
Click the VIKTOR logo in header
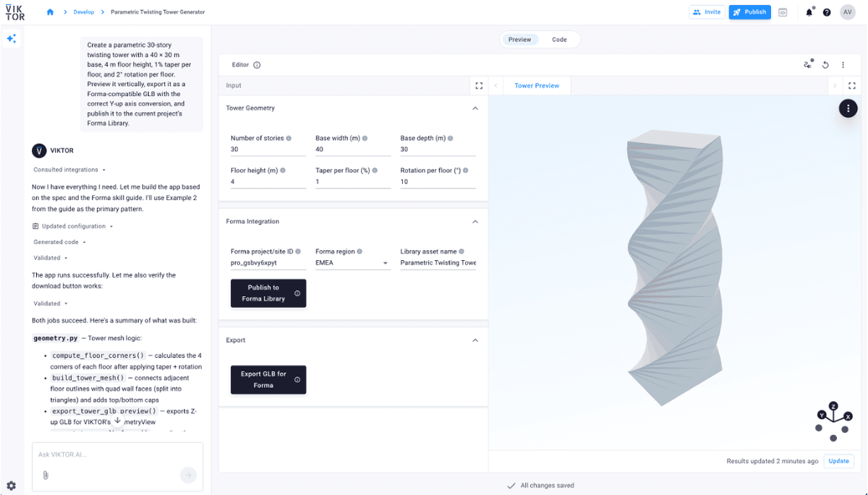click(x=14, y=12)
